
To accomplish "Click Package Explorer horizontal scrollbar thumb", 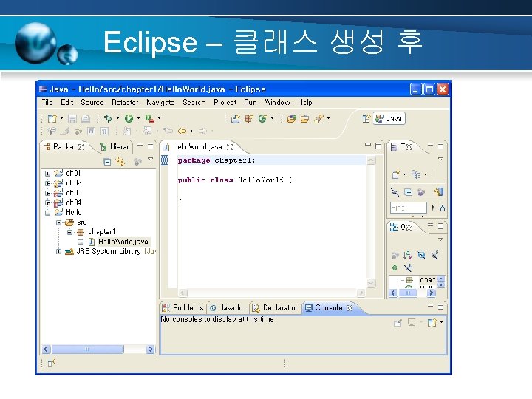I will tap(87, 349).
